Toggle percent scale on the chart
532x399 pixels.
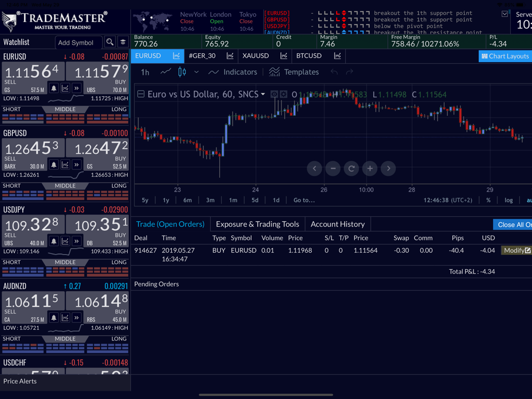[x=488, y=200]
